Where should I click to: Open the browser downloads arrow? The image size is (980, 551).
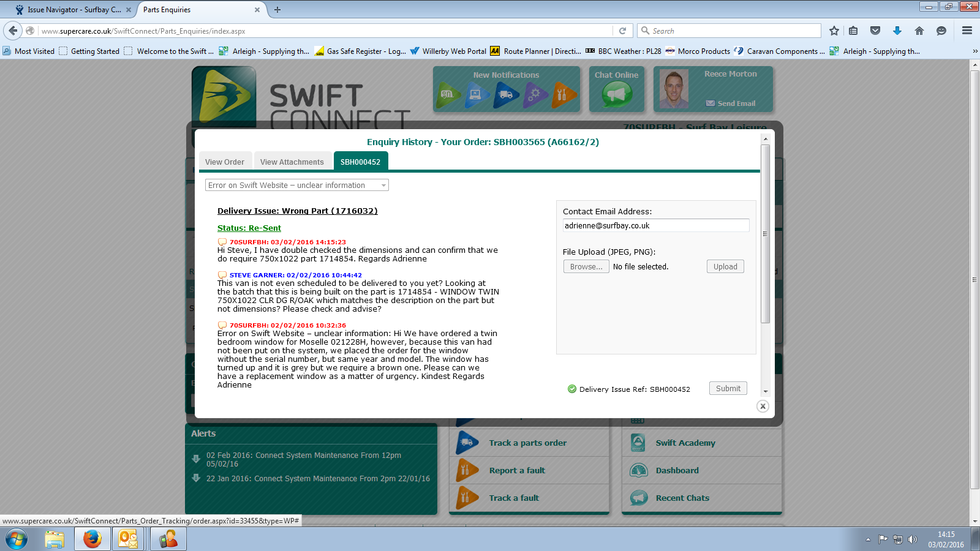[x=897, y=31]
